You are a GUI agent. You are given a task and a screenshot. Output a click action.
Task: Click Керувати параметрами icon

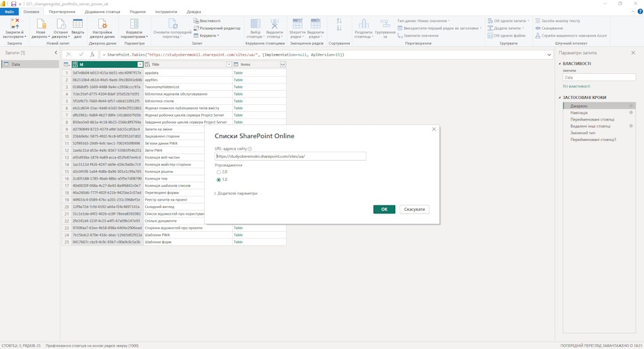pos(134,24)
